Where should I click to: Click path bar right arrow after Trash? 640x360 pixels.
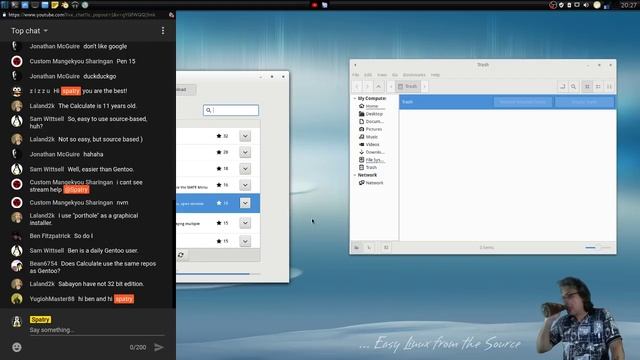tap(424, 87)
